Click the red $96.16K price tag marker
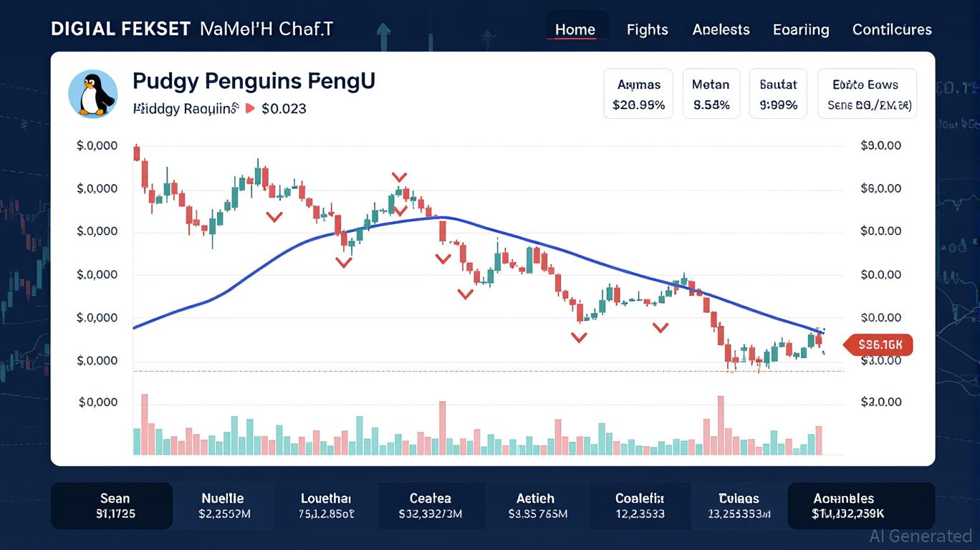The image size is (980, 550). click(879, 345)
